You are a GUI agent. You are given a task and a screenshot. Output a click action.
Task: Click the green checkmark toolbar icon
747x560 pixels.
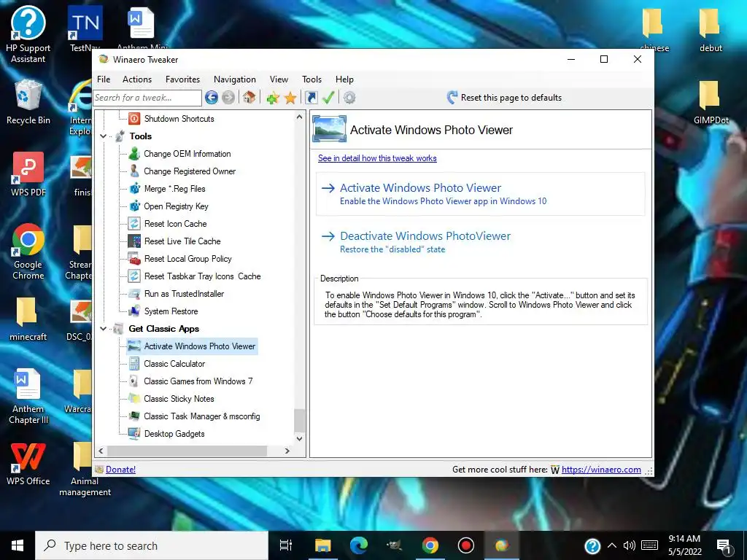tap(328, 98)
